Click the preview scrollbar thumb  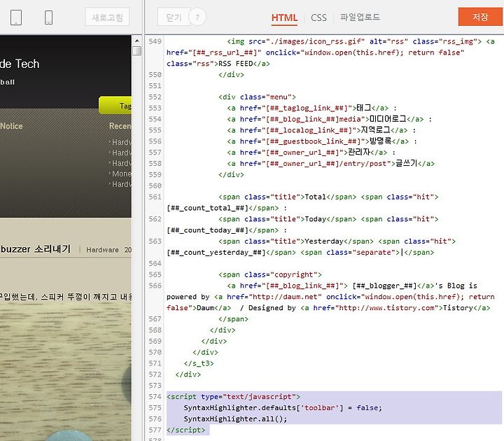pyautogui.click(x=137, y=51)
